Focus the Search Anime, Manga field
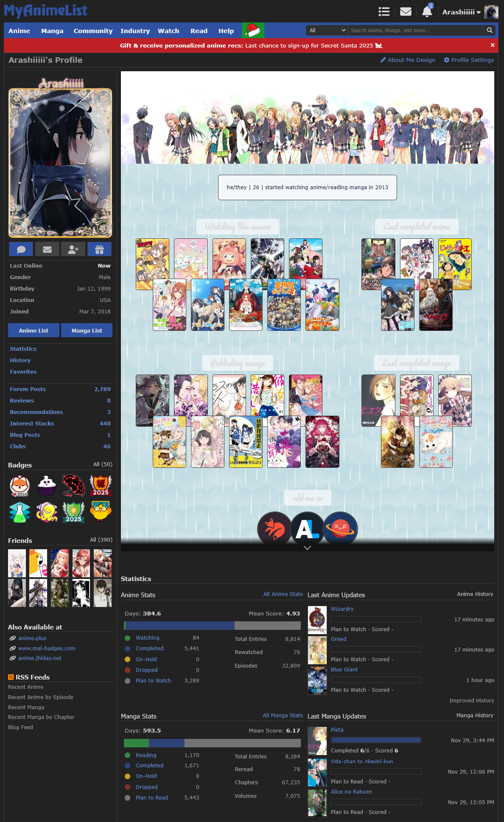The image size is (504, 822). pos(416,31)
